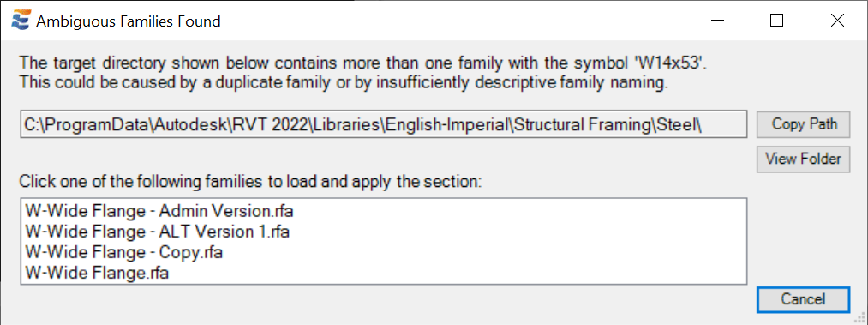This screenshot has width=868, height=325.
Task: Minimize the Ambiguous Families Found window
Action: (x=717, y=21)
